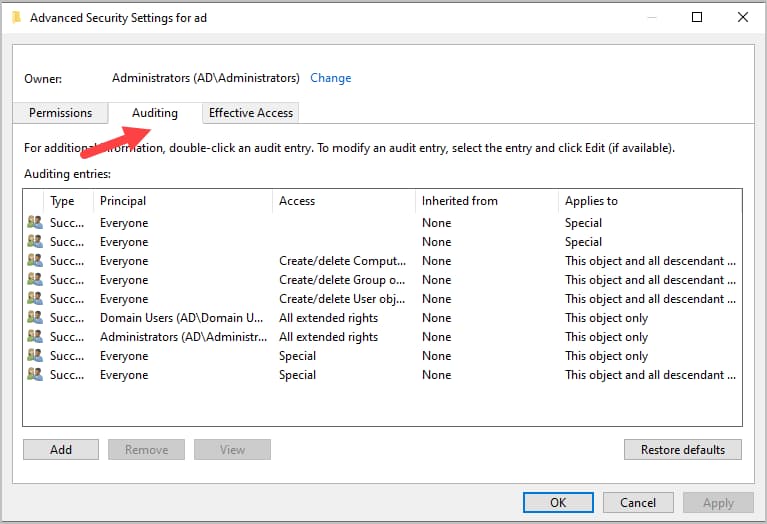
Task: Click the user icon of the Domain Users entry
Action: [35, 318]
